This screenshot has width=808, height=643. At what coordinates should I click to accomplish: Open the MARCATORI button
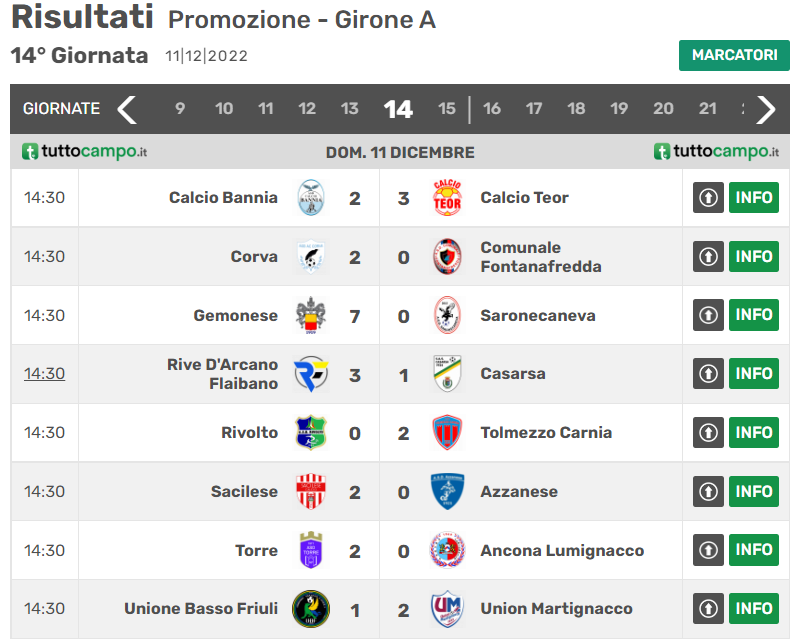click(734, 55)
